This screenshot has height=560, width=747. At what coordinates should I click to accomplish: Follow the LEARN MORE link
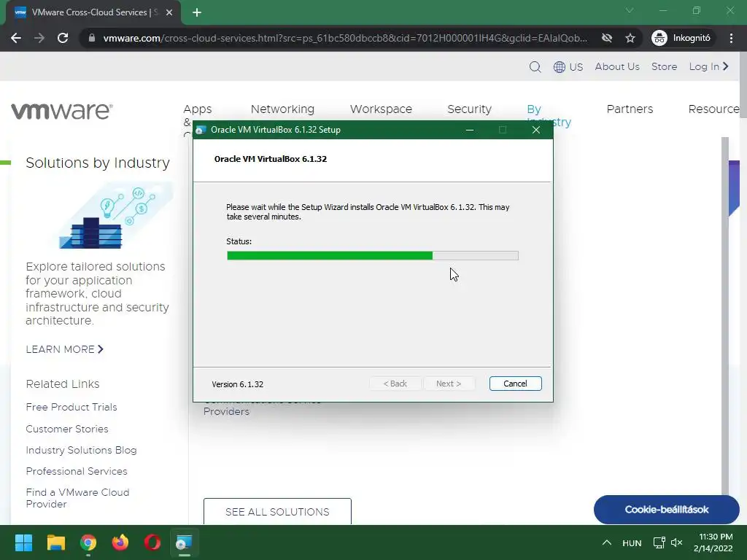click(x=64, y=349)
